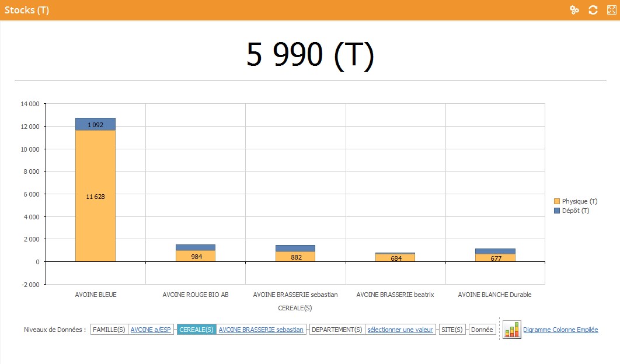
Task: Switch to the SITE(S) data level
Action: click(452, 330)
